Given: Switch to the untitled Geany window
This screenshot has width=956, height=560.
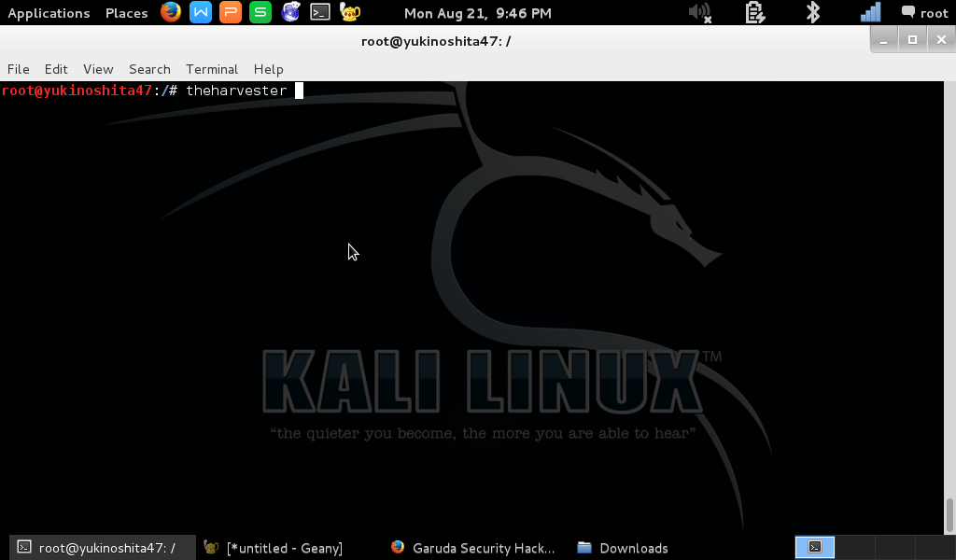Looking at the screenshot, I should [280, 548].
